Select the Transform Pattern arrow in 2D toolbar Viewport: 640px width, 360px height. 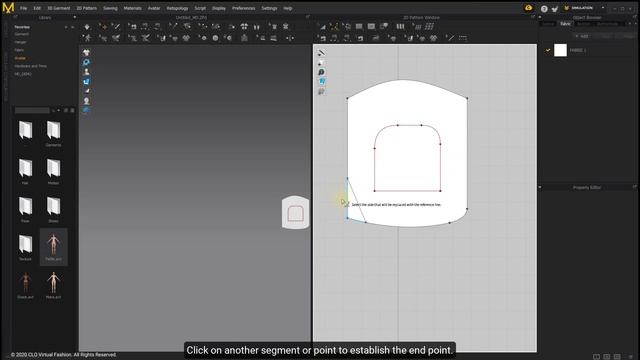(322, 27)
